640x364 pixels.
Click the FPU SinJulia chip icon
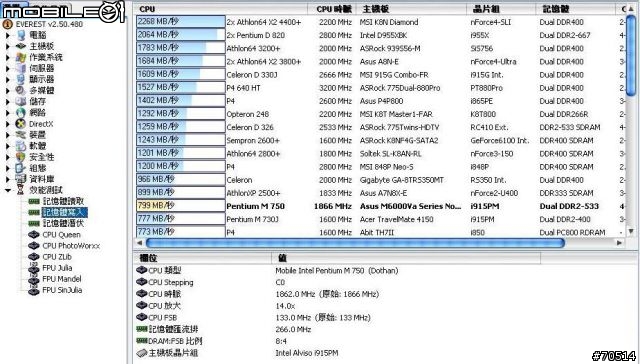34,290
